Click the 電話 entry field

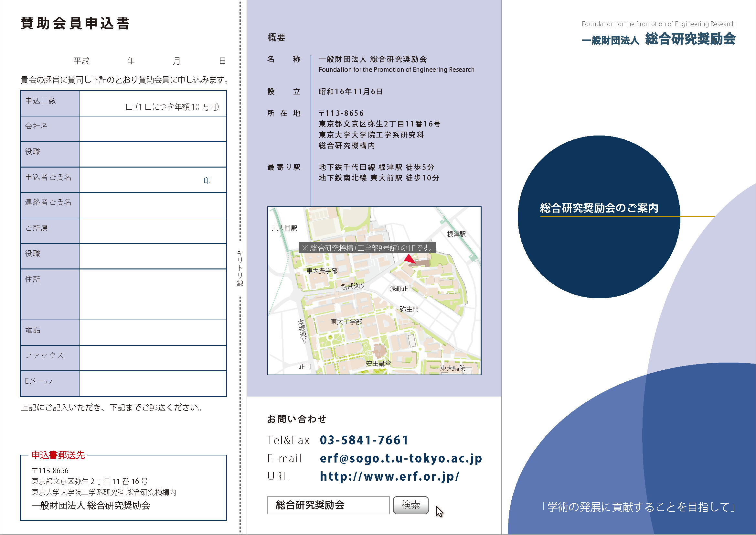pos(153,333)
